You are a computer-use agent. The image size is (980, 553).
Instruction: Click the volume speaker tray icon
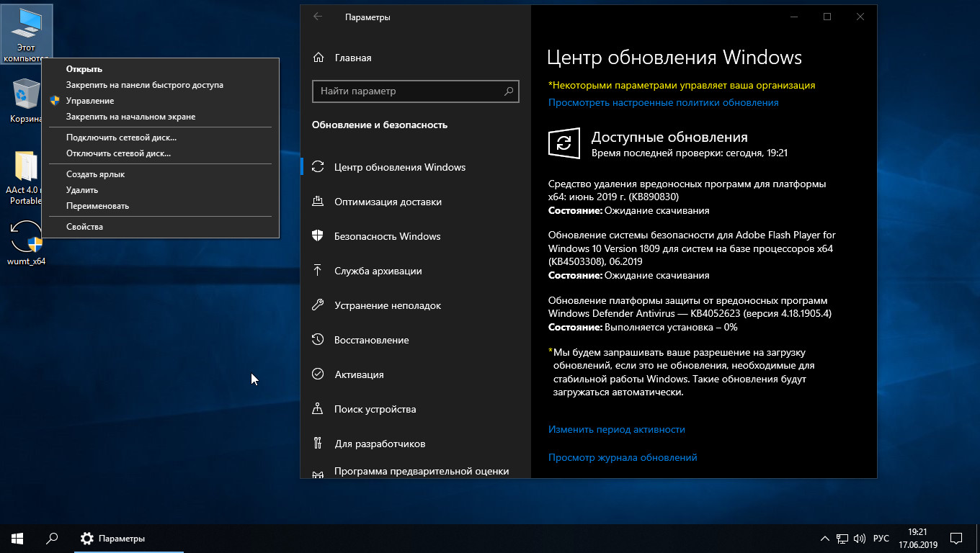pos(860,539)
